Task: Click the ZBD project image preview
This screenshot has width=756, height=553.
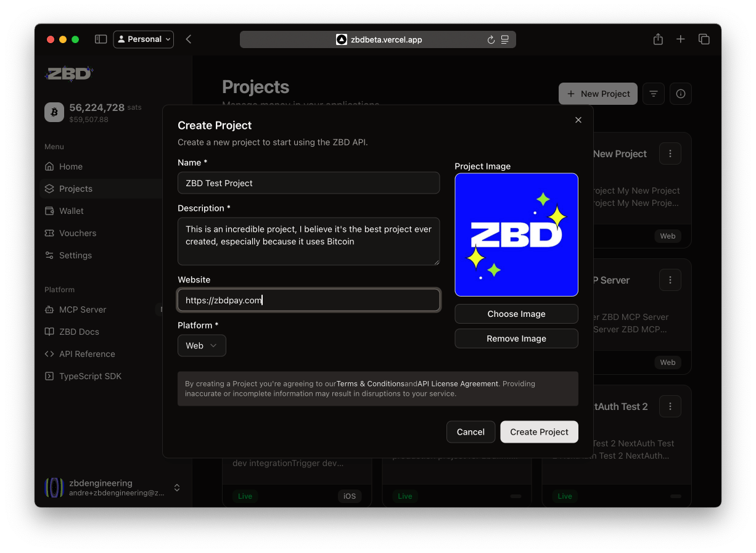Action: click(517, 235)
